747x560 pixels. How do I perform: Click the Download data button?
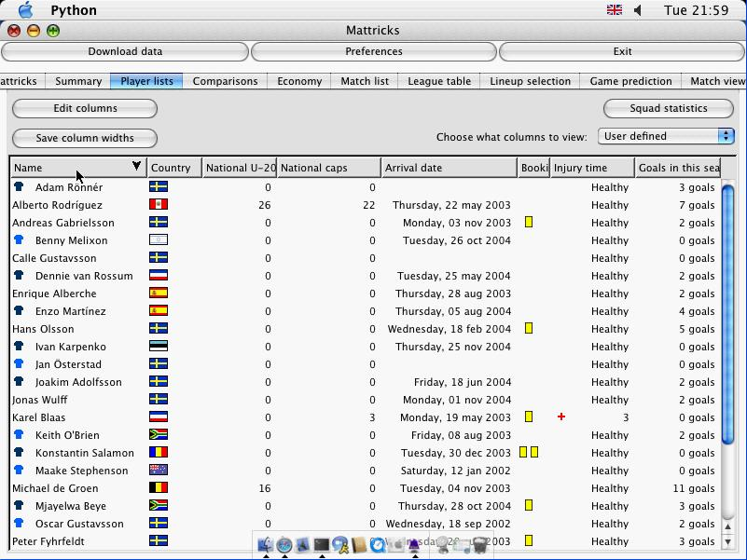(x=125, y=51)
